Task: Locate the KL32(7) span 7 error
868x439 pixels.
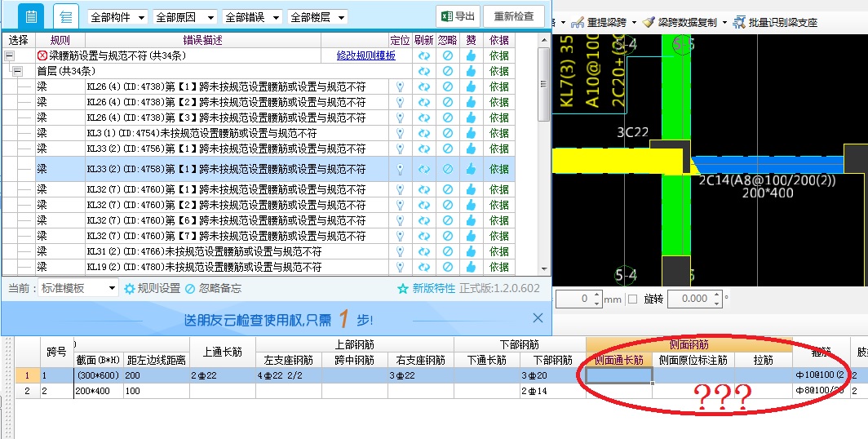Action: [400, 236]
